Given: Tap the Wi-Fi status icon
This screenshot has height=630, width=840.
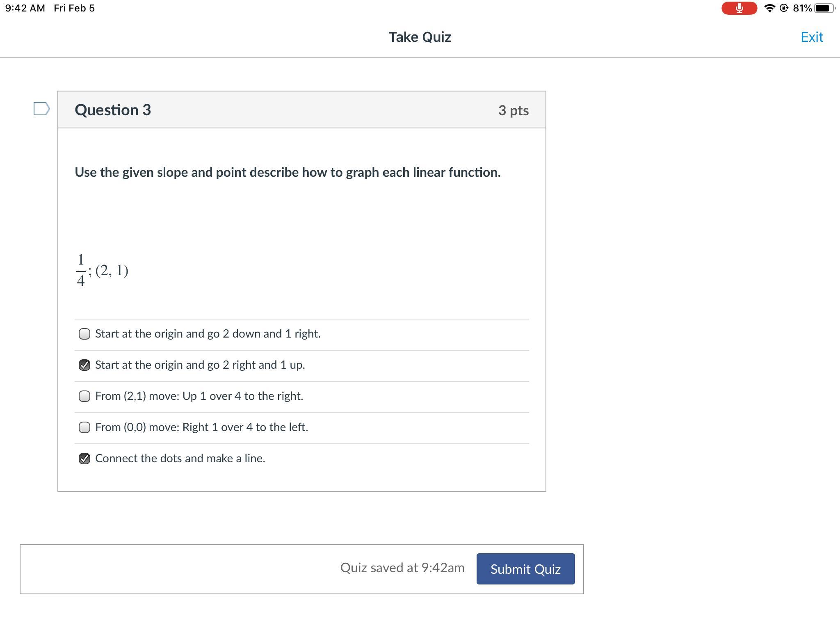Looking at the screenshot, I should coord(769,8).
